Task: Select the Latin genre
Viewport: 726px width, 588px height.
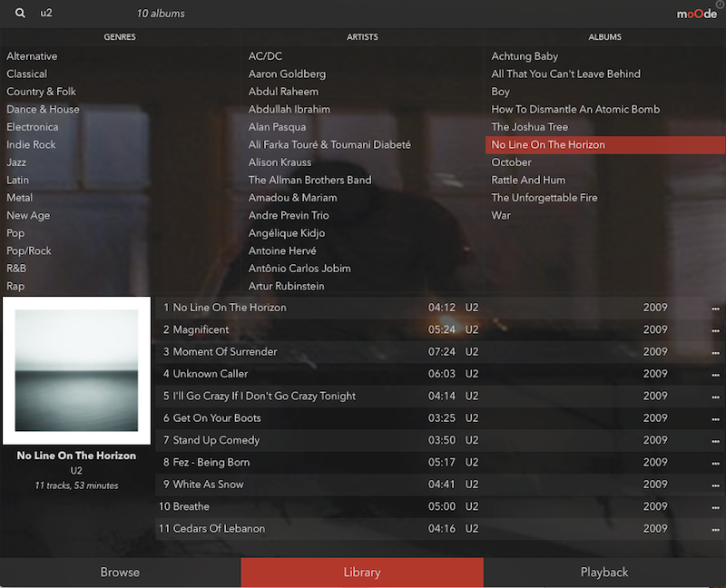Action: 17,180
